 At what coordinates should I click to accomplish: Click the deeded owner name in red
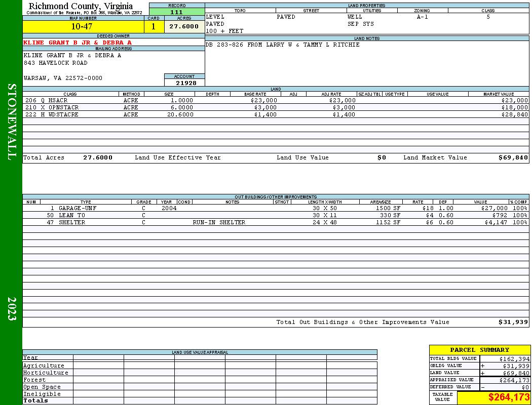[x=78, y=43]
